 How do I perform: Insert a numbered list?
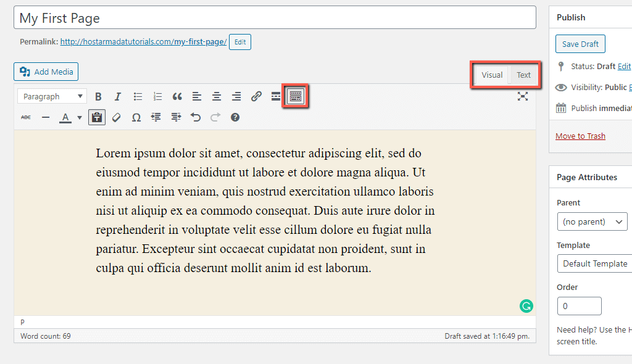157,97
